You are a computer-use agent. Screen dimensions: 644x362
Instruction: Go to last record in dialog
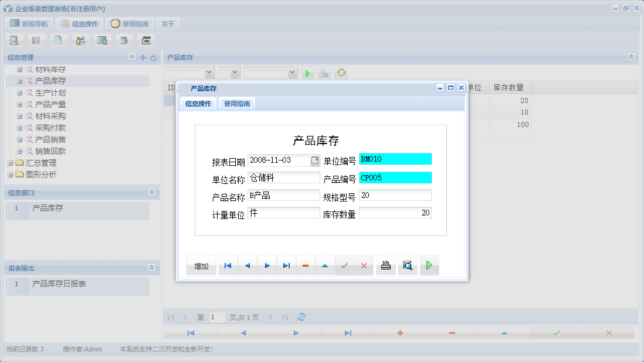pos(286,266)
